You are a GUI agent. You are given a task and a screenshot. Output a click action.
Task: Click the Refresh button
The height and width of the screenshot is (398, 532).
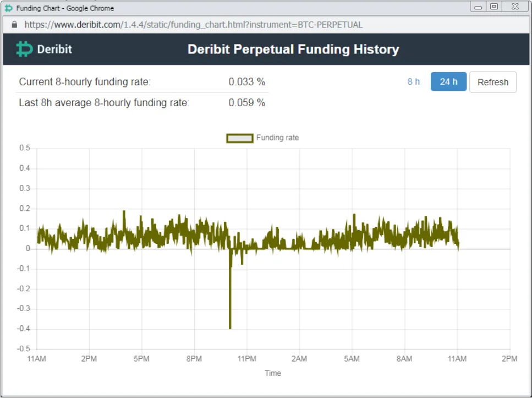[x=493, y=82]
